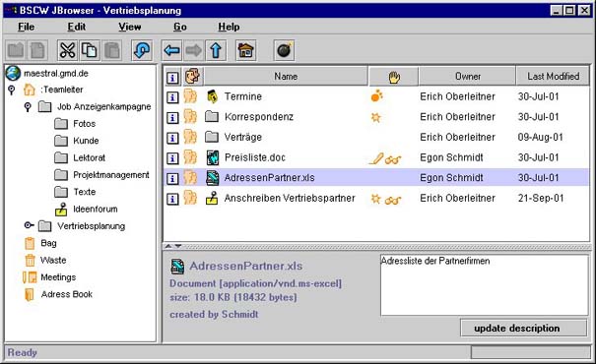
Task: Open info icon for Korrespondenz row
Action: [172, 117]
